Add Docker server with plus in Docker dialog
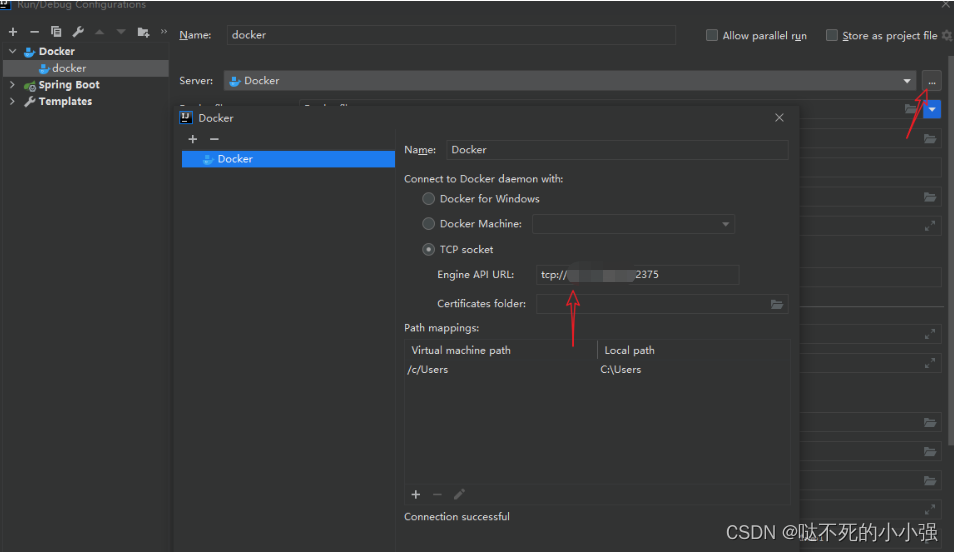Viewport: 954px width, 552px height. [x=193, y=139]
